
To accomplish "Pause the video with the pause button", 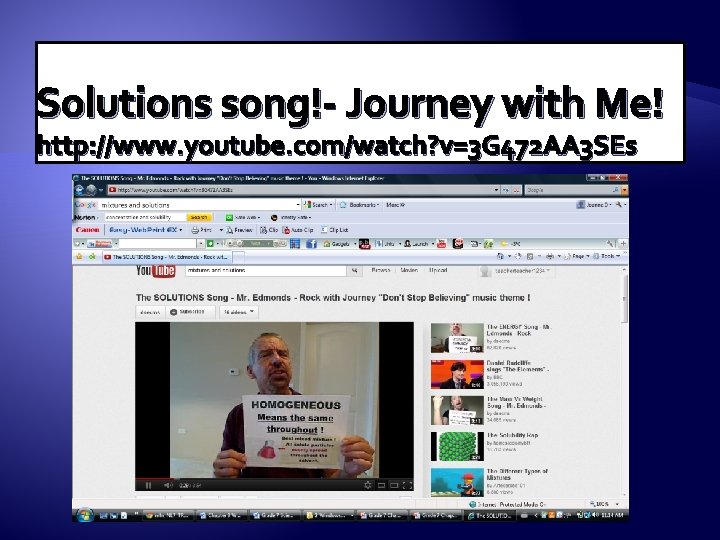I will coord(148,485).
